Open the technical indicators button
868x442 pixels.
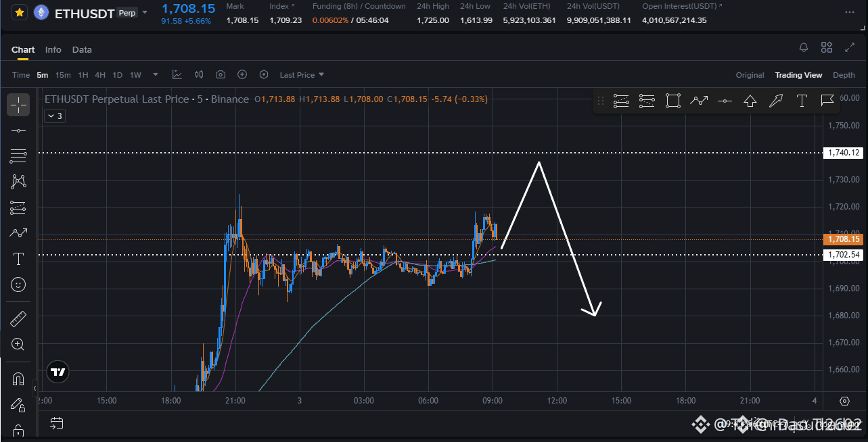[x=177, y=75]
